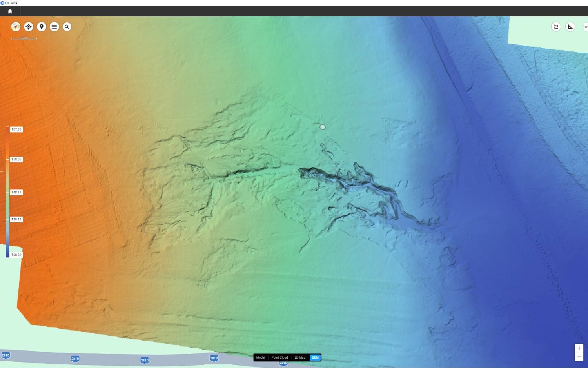Switch to 2D Map view

tap(300, 357)
